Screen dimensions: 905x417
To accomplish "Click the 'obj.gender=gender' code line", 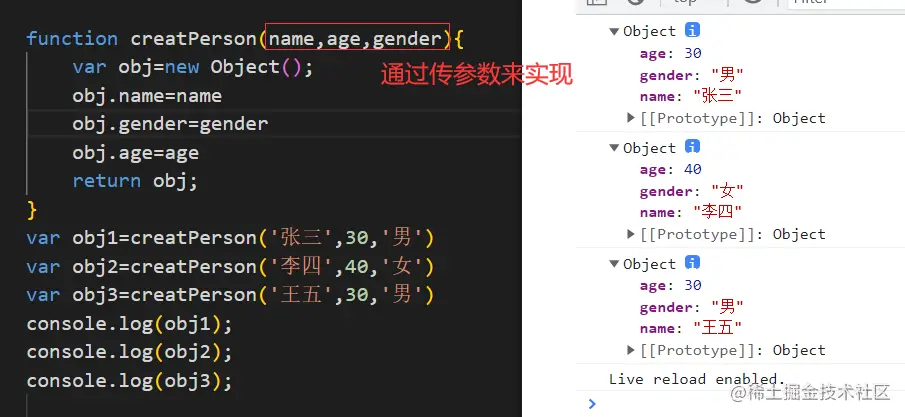I will [170, 124].
